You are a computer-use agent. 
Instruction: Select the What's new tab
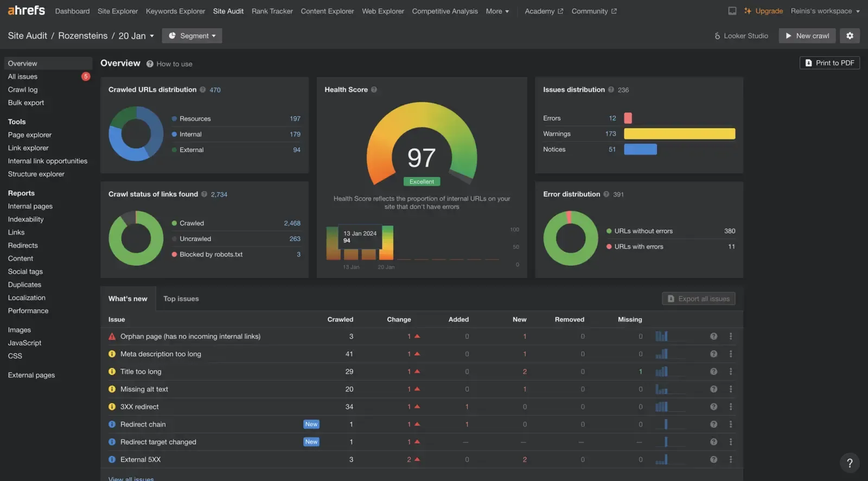pos(128,299)
